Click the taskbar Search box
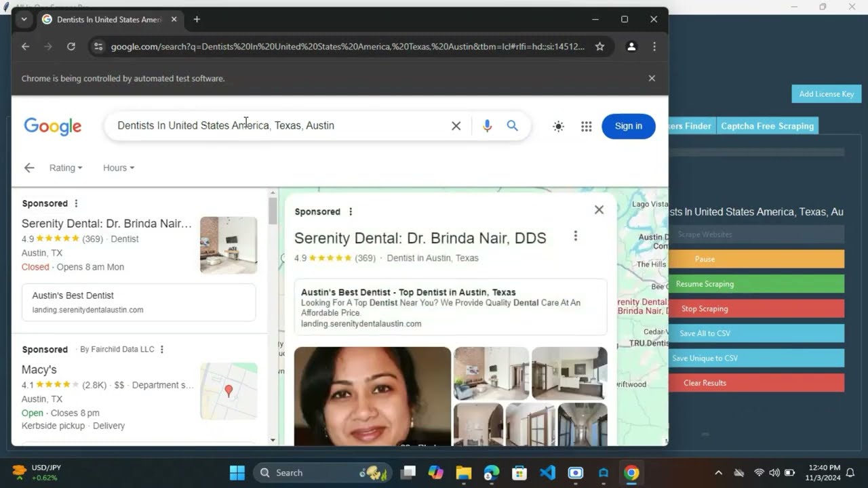868x488 pixels. [323, 472]
